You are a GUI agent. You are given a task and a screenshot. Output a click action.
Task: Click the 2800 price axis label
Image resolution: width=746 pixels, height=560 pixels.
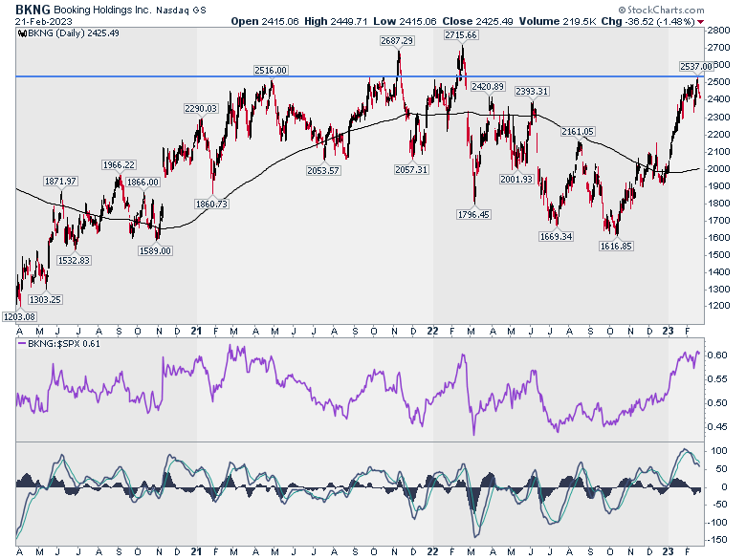pos(718,31)
